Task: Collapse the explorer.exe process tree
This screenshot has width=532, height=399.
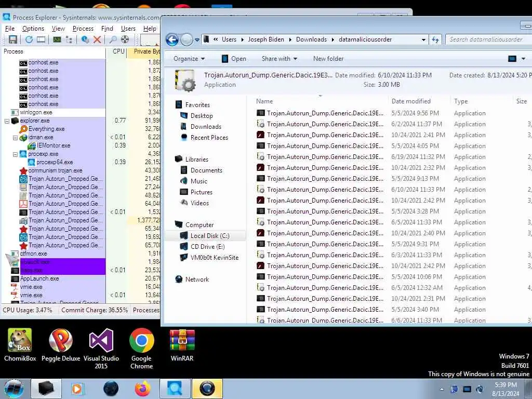Action: click(7, 121)
